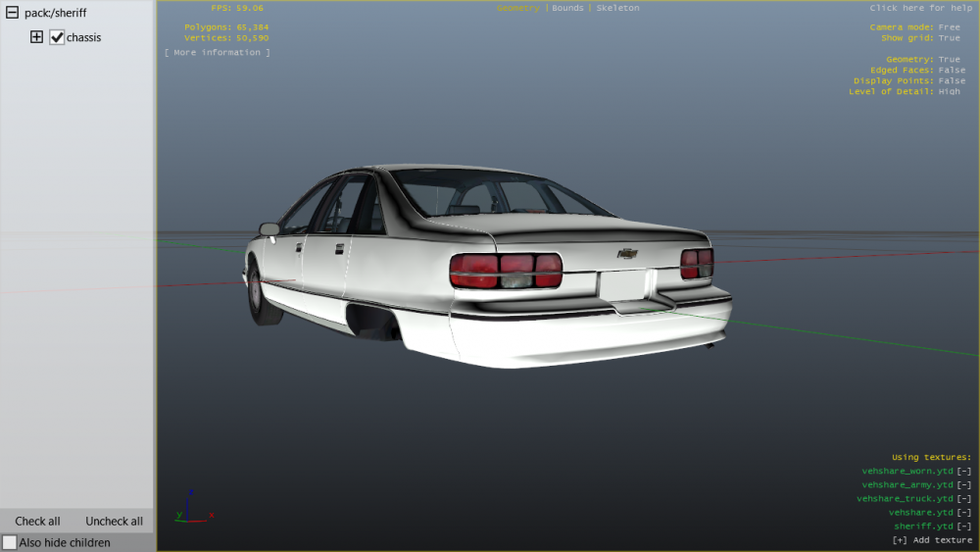Viewport: 980px width, 552px height.
Task: Click the vehshare_worn.ytd texture name
Action: point(907,472)
